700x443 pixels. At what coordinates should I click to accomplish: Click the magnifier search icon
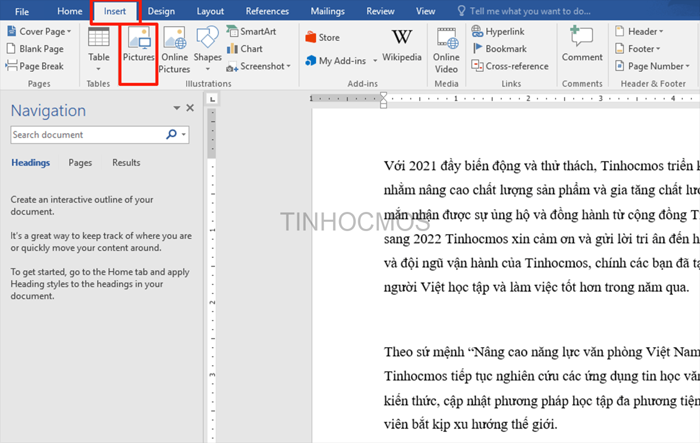(x=171, y=134)
